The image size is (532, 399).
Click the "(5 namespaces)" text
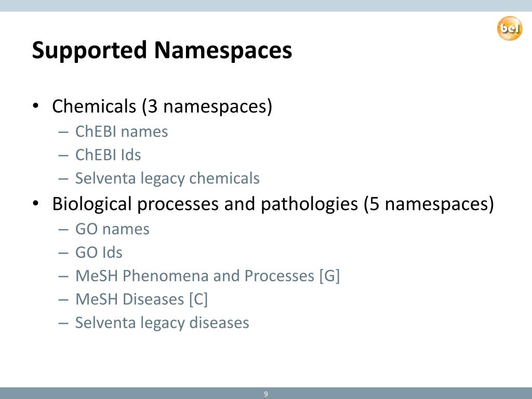tap(429, 204)
